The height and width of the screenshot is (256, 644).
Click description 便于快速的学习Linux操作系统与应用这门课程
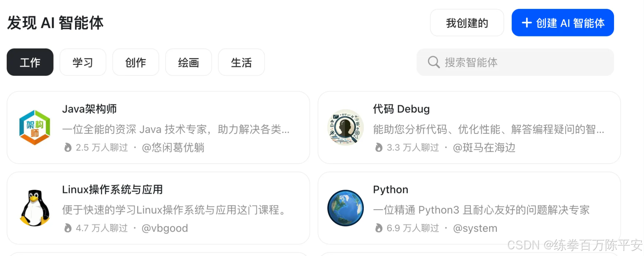tap(174, 210)
